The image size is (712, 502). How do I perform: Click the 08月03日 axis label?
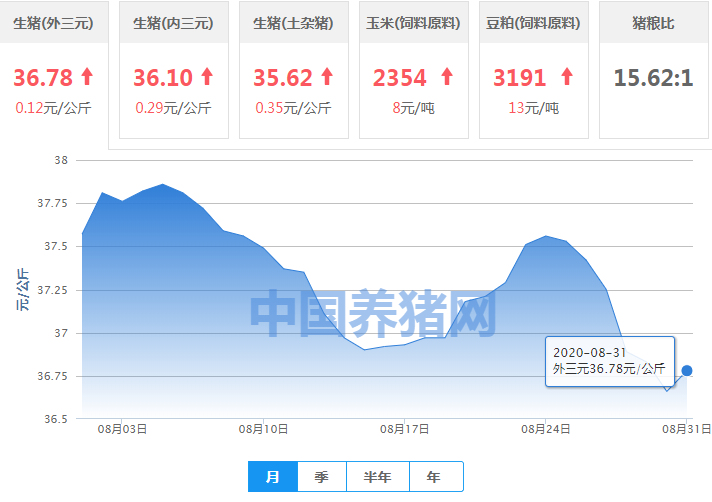122,429
